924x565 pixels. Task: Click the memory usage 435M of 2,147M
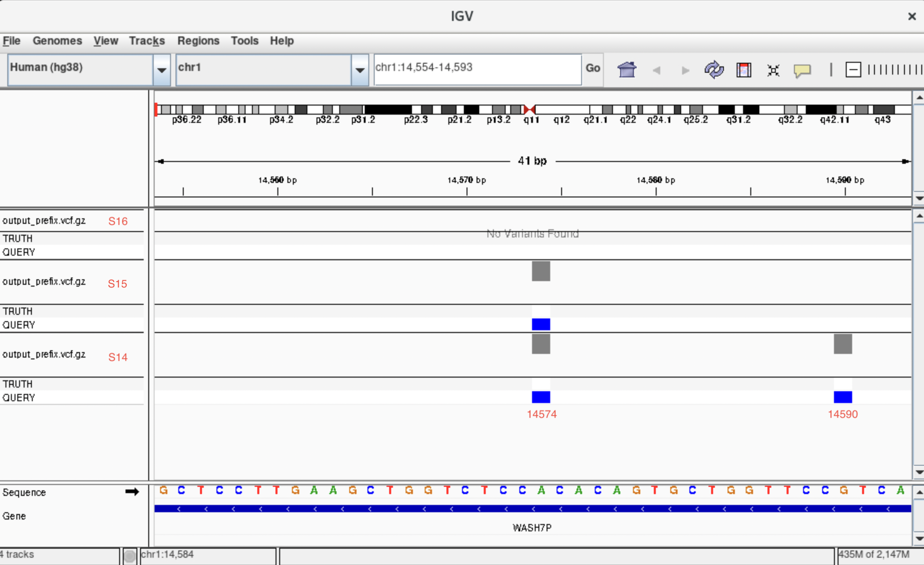tap(874, 555)
